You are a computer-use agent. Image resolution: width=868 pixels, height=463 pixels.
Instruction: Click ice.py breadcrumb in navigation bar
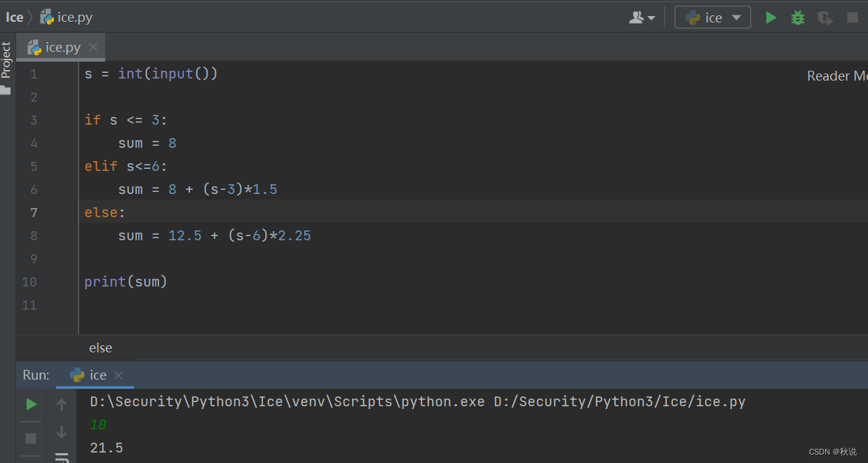(66, 18)
